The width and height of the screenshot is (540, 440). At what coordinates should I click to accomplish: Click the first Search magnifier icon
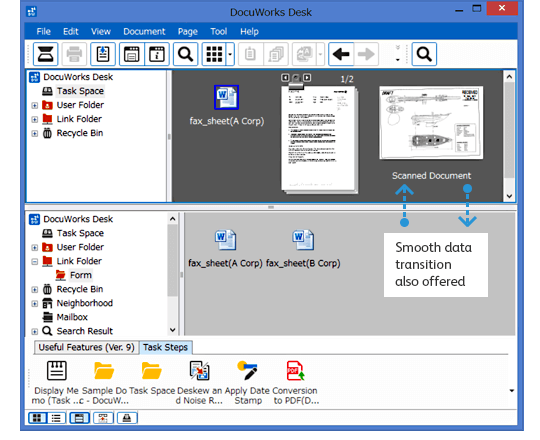click(185, 54)
